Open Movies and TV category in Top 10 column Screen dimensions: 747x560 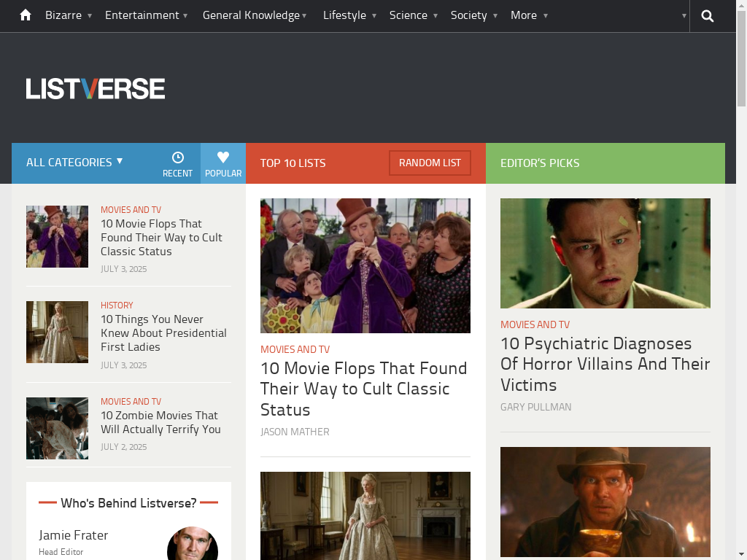295,349
